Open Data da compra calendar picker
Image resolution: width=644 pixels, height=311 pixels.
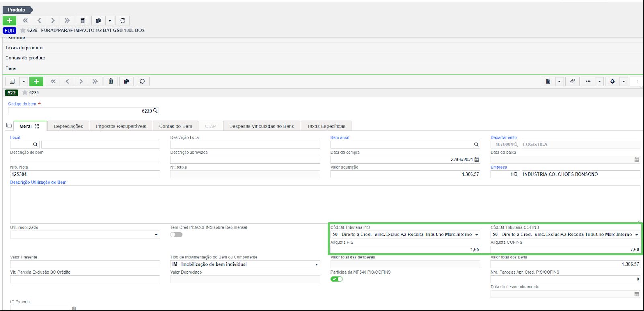click(x=477, y=160)
